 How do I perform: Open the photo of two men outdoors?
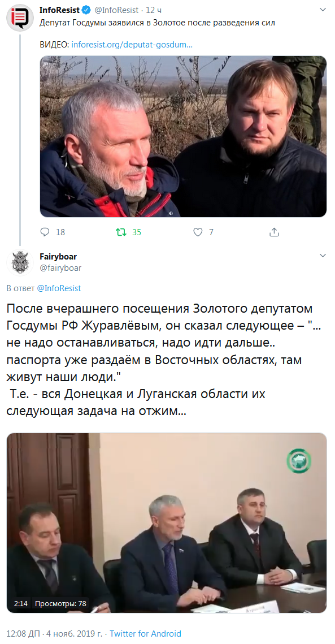point(183,136)
